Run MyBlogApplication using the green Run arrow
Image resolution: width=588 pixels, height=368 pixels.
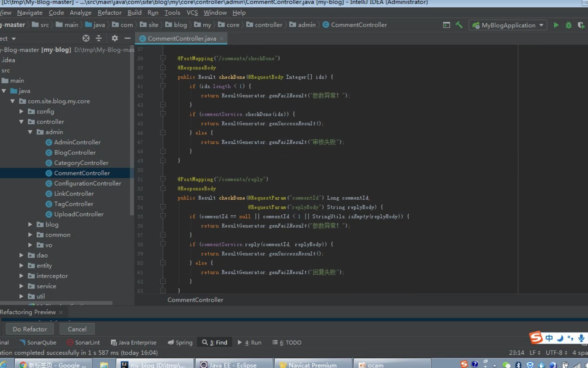[x=556, y=25]
